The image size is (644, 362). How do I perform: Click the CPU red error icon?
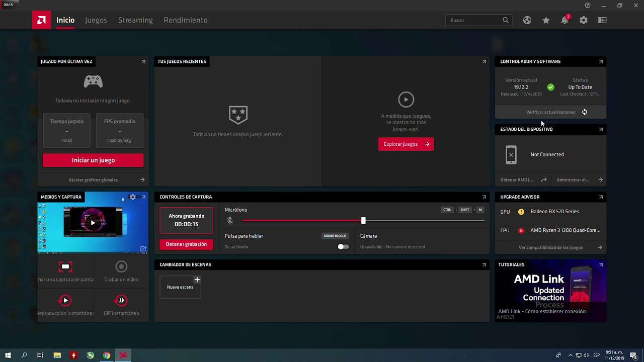pyautogui.click(x=521, y=230)
